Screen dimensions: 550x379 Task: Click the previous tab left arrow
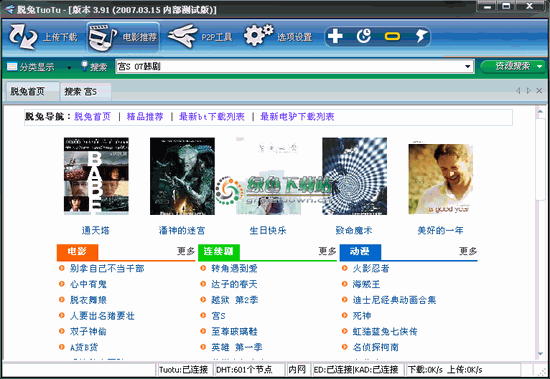pyautogui.click(x=518, y=91)
